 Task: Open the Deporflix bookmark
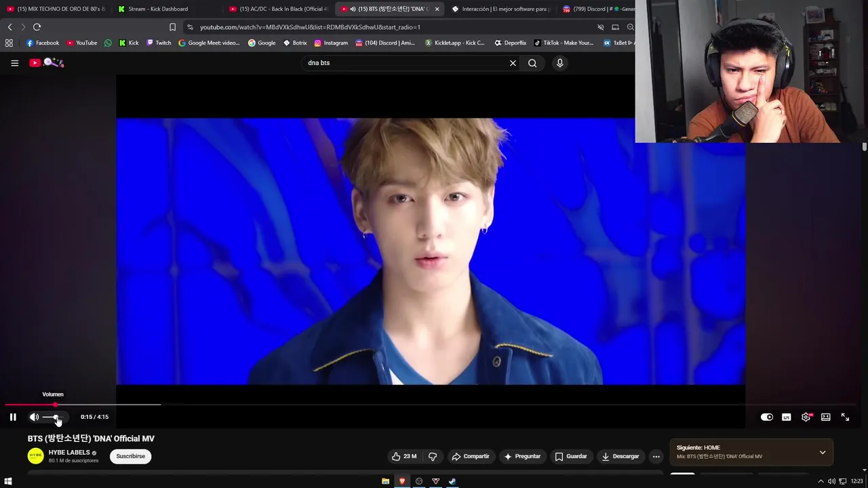511,43
